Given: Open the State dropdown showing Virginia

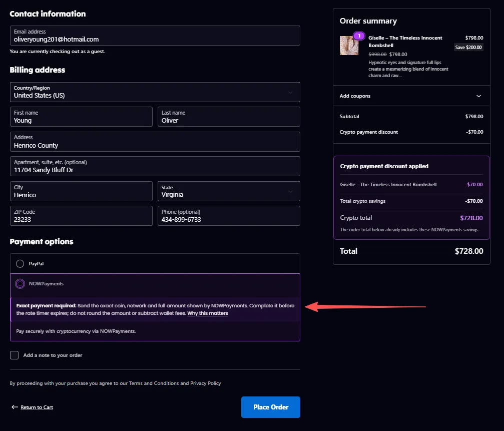Looking at the screenshot, I should click(229, 191).
